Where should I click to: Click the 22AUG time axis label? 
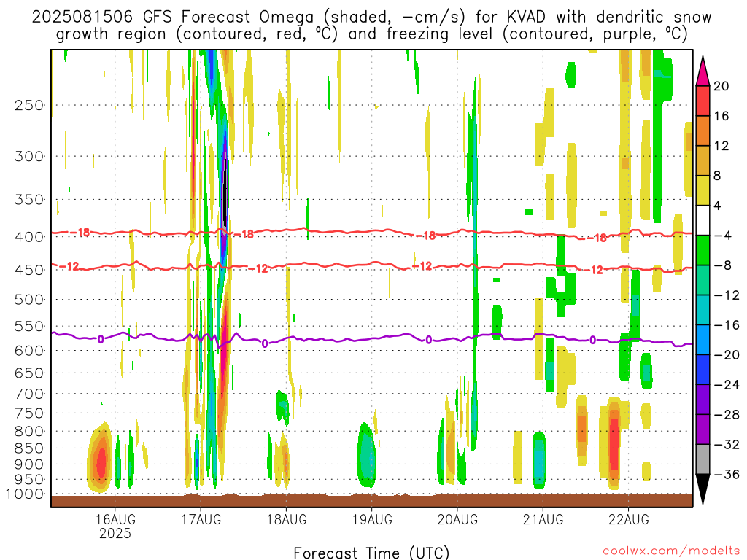628,519
